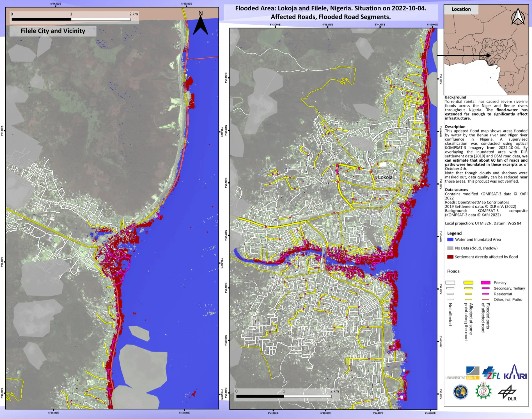Click the Universität Bonn logo

(x=463, y=374)
